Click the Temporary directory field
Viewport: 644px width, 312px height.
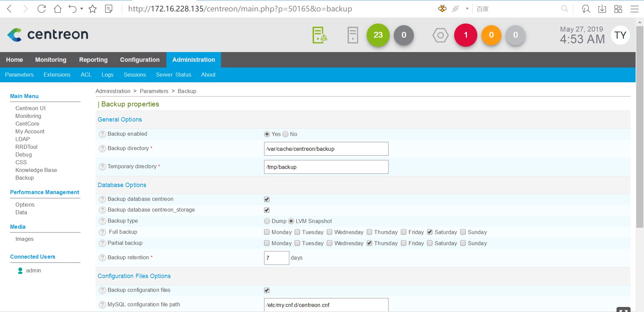point(326,167)
